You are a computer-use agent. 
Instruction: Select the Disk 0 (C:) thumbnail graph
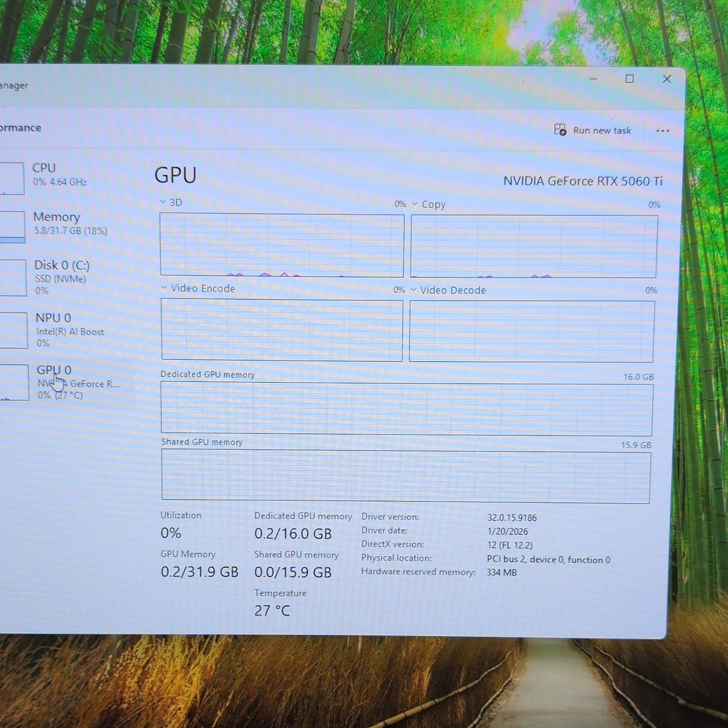coord(13,278)
